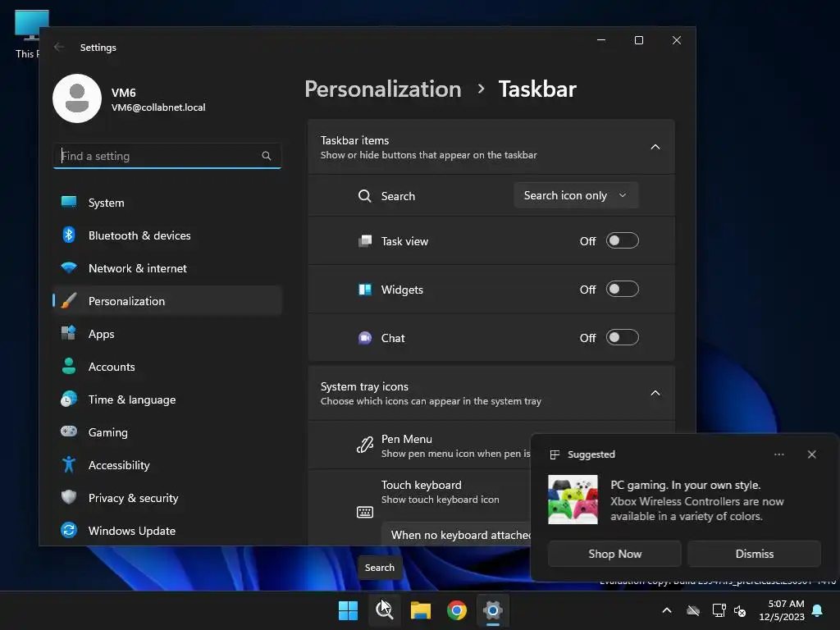840x630 pixels.
Task: Open Time & language settings
Action: click(167, 399)
